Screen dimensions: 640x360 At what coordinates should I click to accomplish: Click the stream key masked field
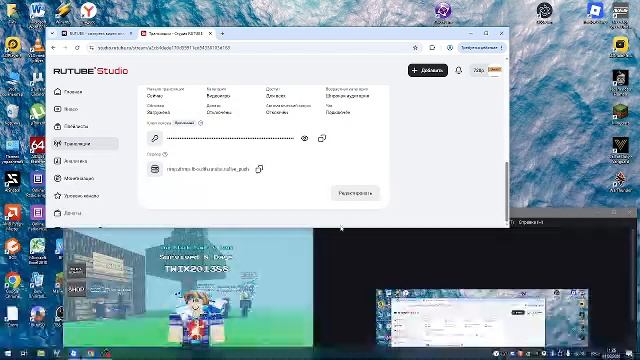(x=230, y=138)
